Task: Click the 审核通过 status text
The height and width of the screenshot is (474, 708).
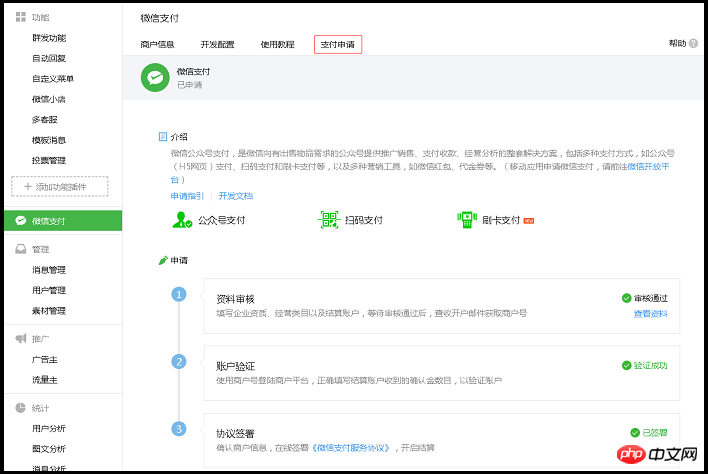Action: pos(651,298)
